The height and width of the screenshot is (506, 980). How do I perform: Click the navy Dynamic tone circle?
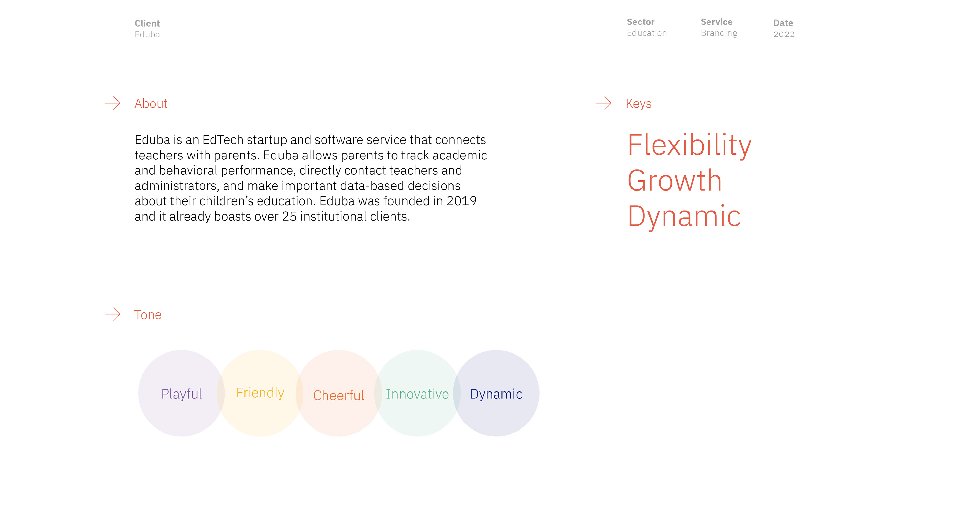pos(496,394)
